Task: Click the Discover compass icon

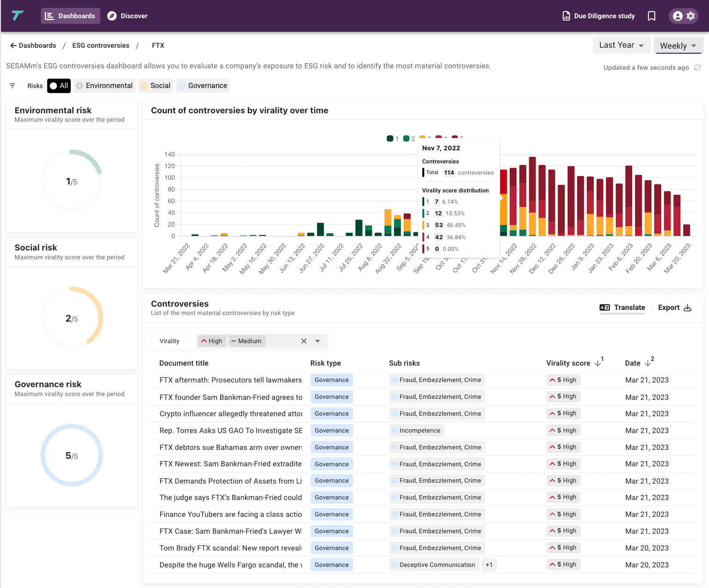Action: click(112, 16)
